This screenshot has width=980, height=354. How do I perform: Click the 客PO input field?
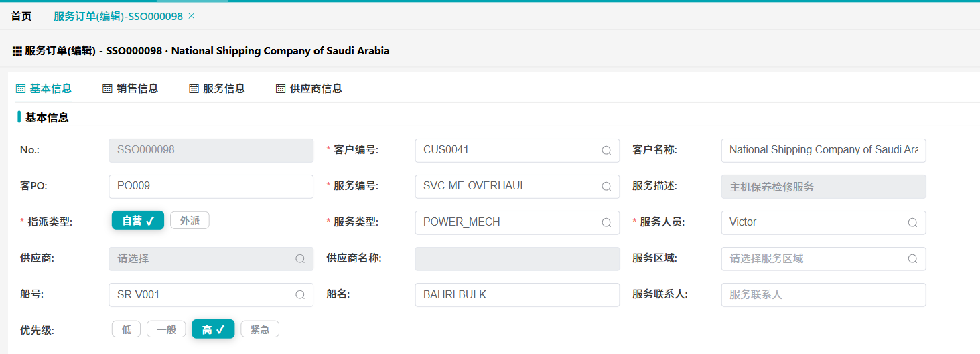click(x=210, y=187)
